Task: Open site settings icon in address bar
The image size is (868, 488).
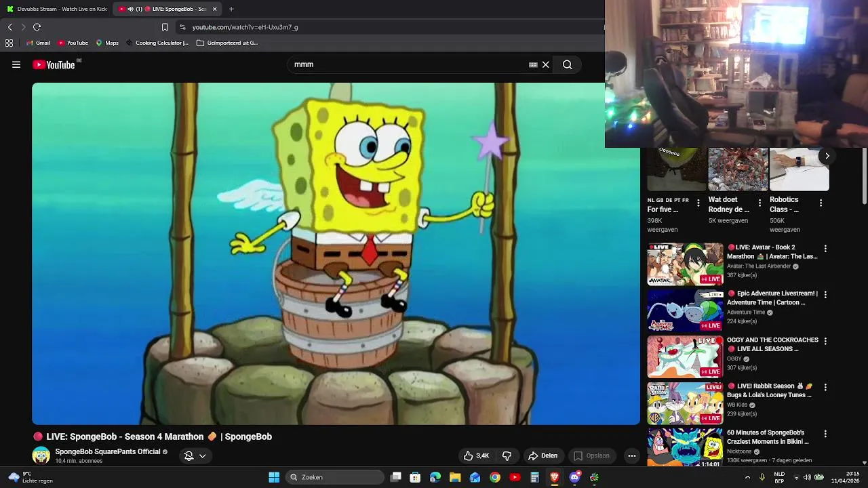Action: [x=182, y=27]
